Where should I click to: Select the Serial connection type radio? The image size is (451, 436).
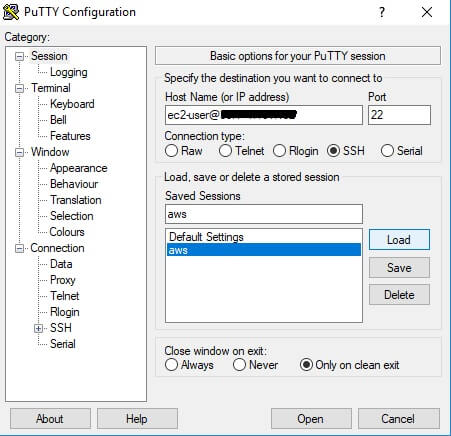pyautogui.click(x=387, y=151)
